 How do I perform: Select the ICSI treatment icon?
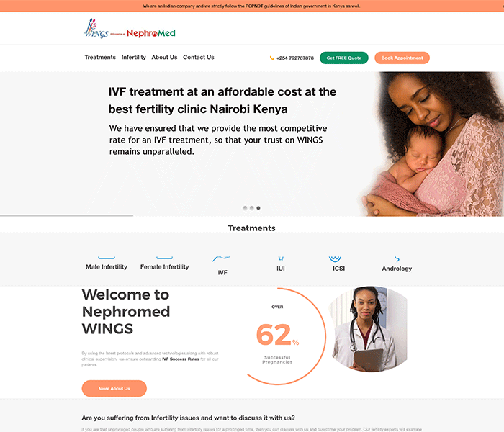(335, 258)
